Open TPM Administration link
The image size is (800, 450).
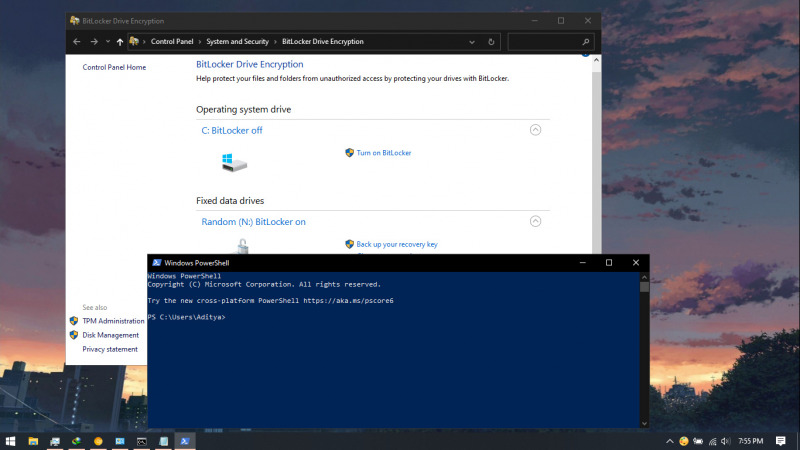(113, 321)
